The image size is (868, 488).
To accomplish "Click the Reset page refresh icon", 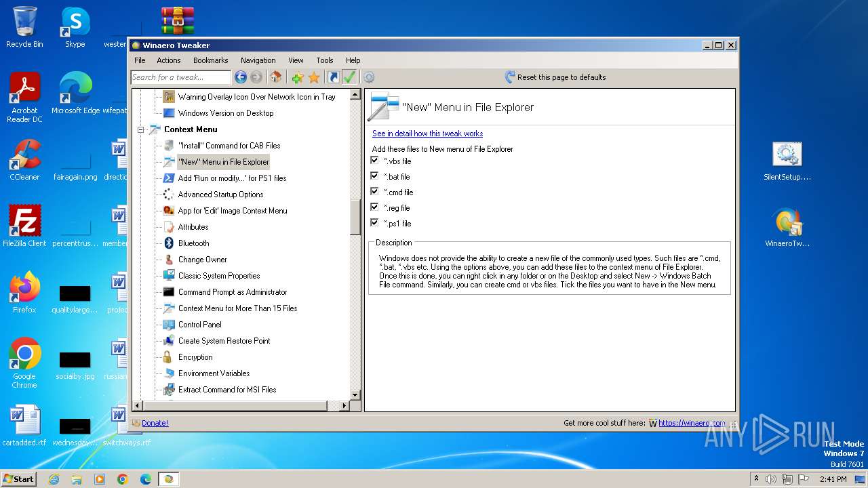I will pyautogui.click(x=510, y=77).
